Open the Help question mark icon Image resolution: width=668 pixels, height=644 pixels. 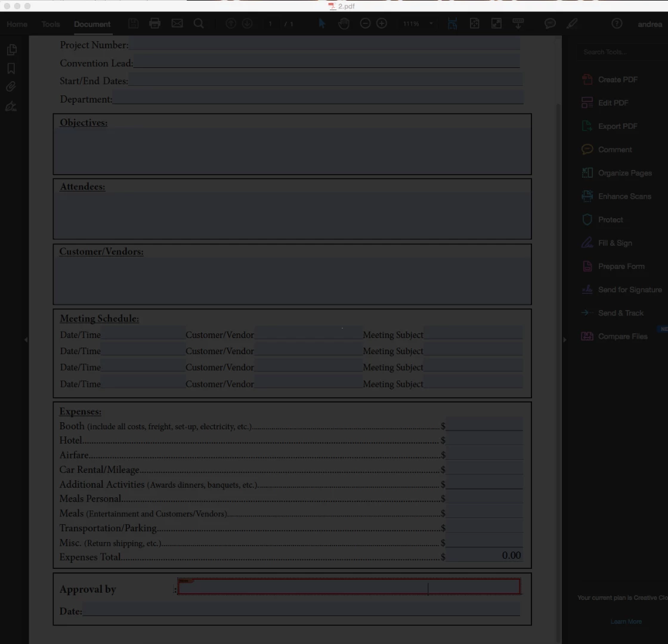click(x=617, y=23)
